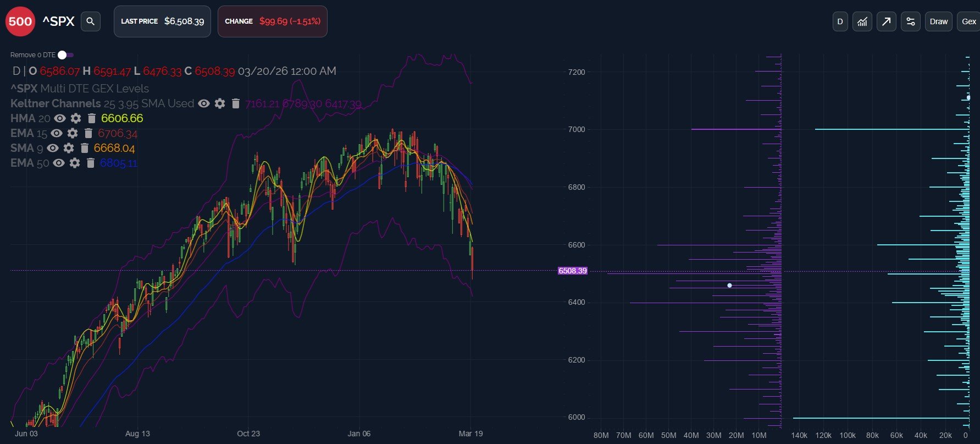
Task: Delete the EMA 50 indicator
Action: tap(91, 163)
